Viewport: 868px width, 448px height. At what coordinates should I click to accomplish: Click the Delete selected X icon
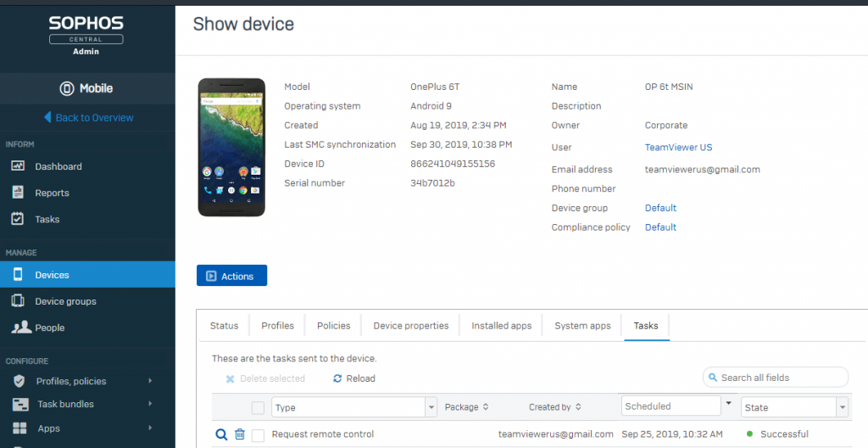(231, 379)
